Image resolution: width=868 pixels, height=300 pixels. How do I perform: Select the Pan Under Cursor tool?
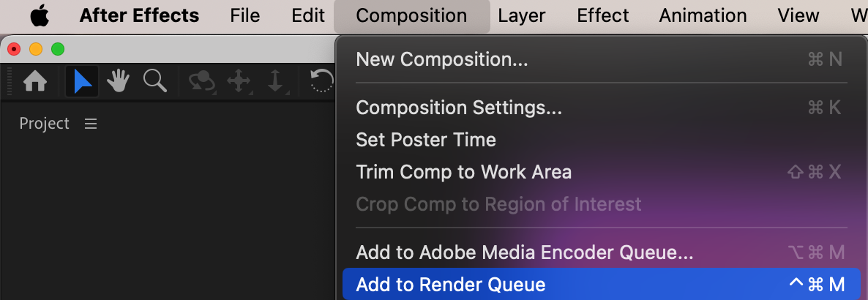239,81
